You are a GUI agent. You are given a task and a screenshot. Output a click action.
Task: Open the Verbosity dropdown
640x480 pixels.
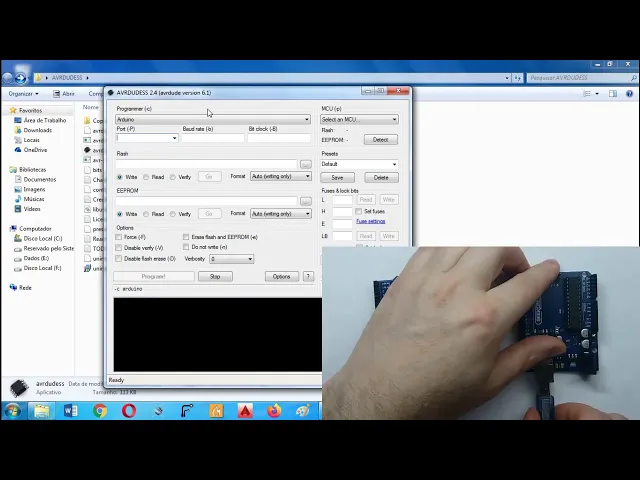click(231, 259)
